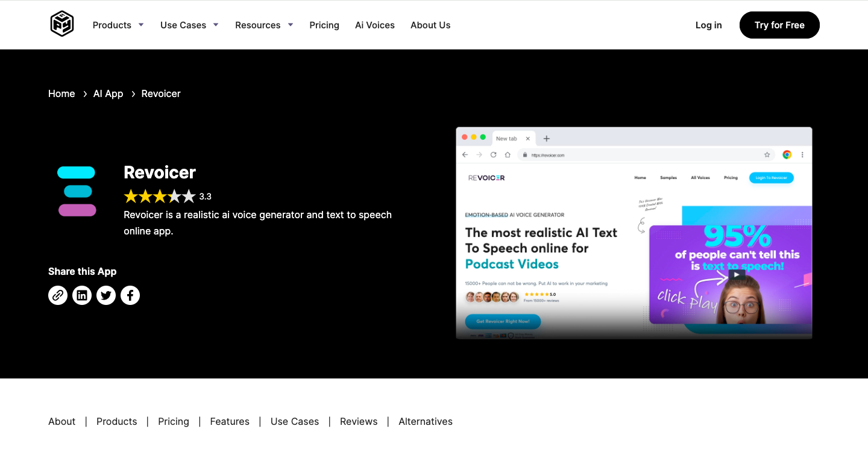Image resolution: width=868 pixels, height=455 pixels.
Task: Open Pricing in the top navigation
Action: (x=324, y=25)
